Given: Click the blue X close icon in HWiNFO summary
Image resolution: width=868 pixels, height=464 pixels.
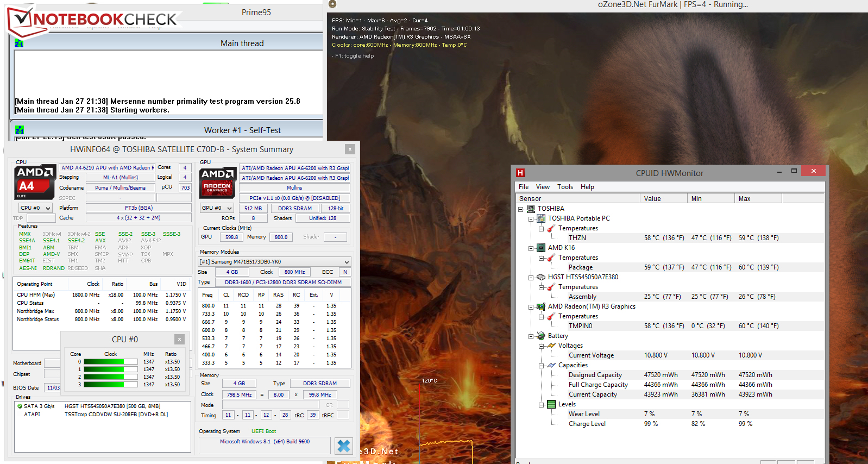Looking at the screenshot, I should click(344, 446).
